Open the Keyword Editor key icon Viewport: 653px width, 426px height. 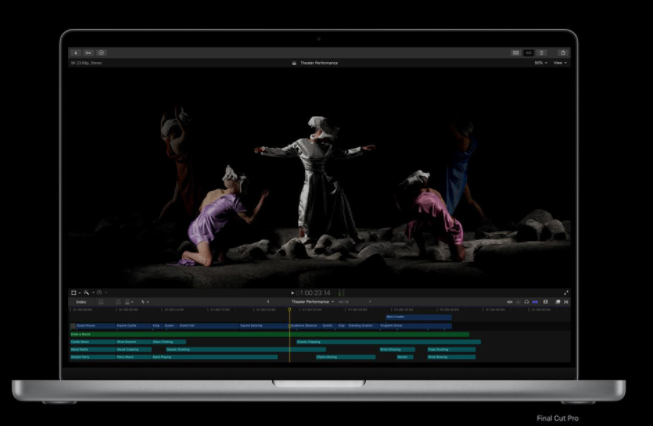(88, 52)
